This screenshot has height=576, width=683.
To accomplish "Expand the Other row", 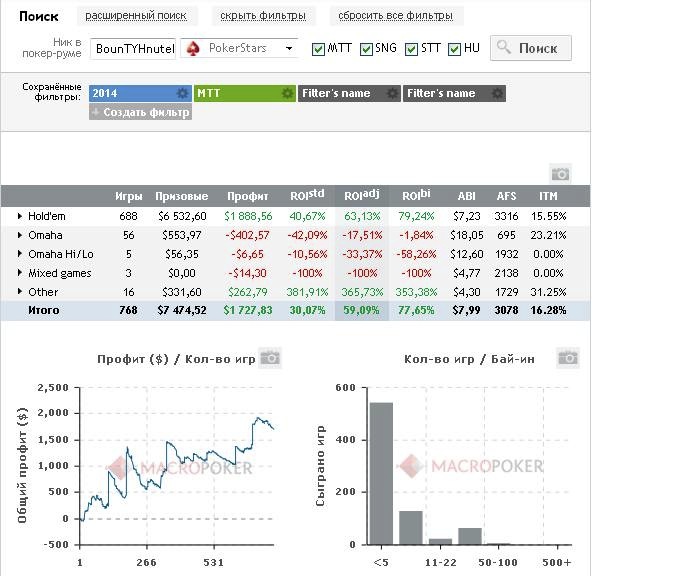I will tap(20, 292).
